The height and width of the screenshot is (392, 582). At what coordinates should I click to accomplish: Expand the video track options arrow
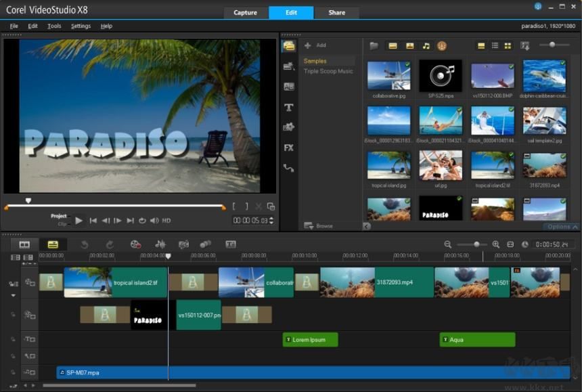coord(13,296)
